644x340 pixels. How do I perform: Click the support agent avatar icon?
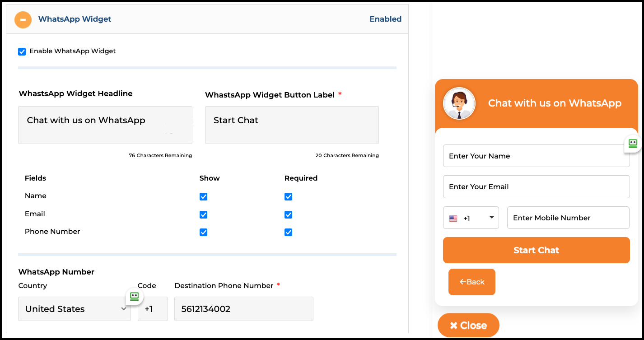click(459, 103)
